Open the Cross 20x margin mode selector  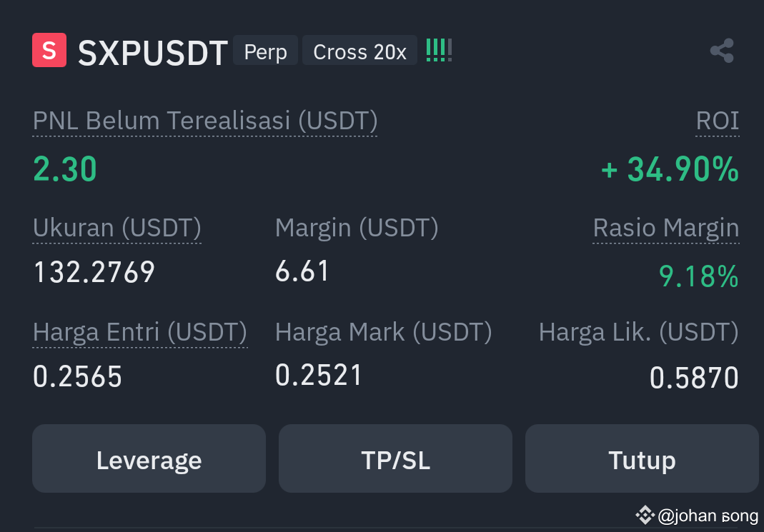pyautogui.click(x=359, y=51)
